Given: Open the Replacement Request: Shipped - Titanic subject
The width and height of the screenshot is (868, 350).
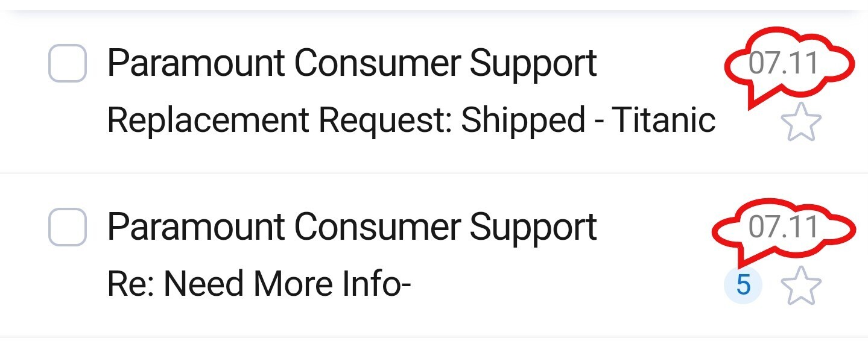Looking at the screenshot, I should (x=410, y=120).
